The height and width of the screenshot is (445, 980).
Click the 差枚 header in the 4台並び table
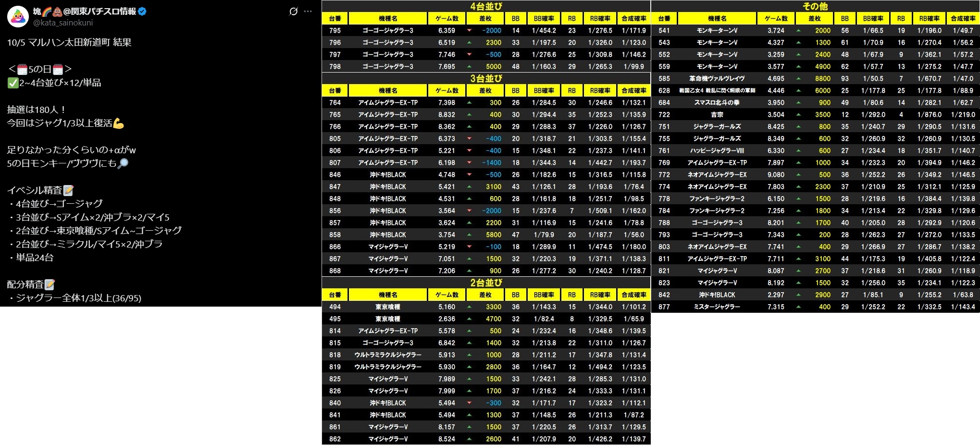pos(485,18)
